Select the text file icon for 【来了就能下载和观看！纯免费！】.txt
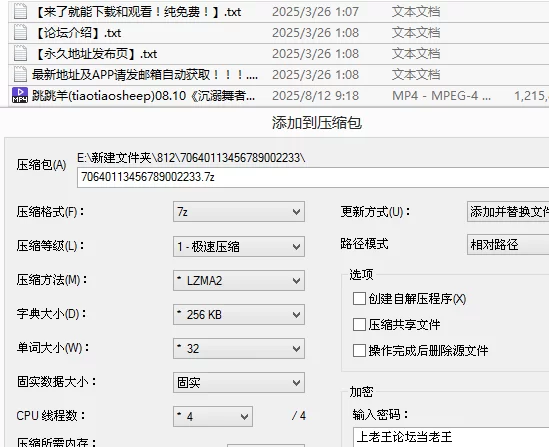 [x=20, y=12]
